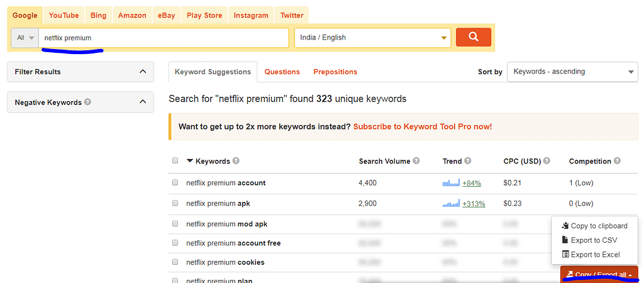
Task: Click the Copy to clipboard icon
Action: [x=565, y=226]
